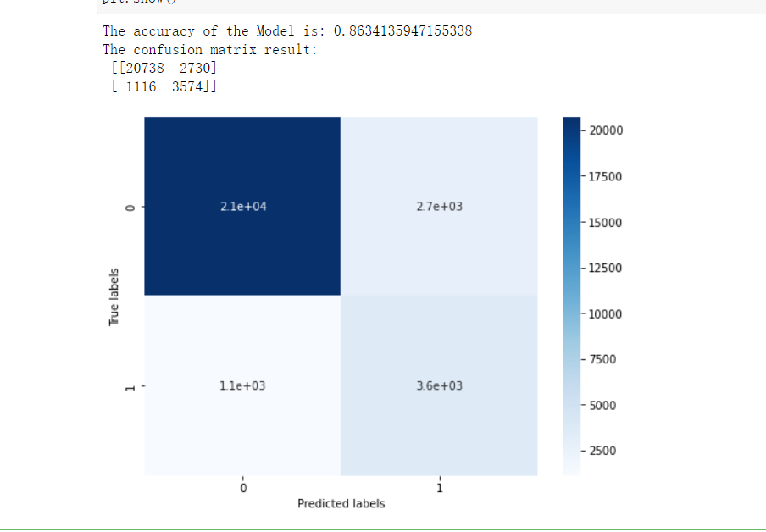Click "The confusion matrix result:" text
Screen dimensions: 766x532
[209, 49]
